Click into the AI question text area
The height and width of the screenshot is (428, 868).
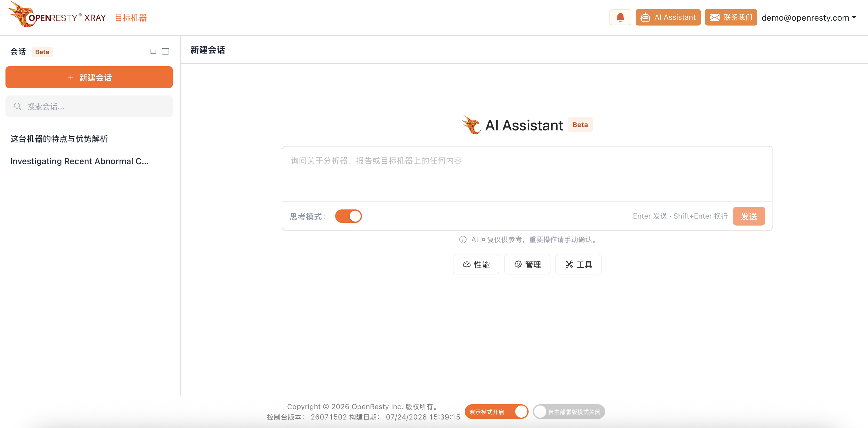point(527,174)
